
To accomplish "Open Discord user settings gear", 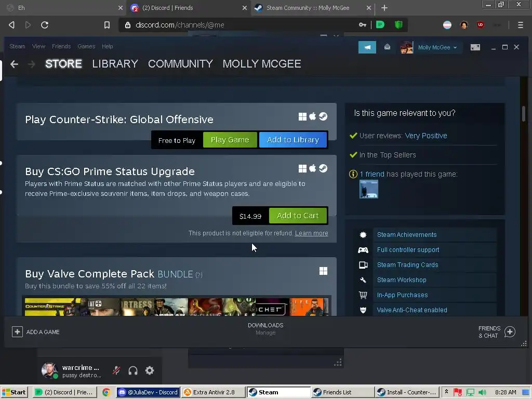I will tap(150, 370).
